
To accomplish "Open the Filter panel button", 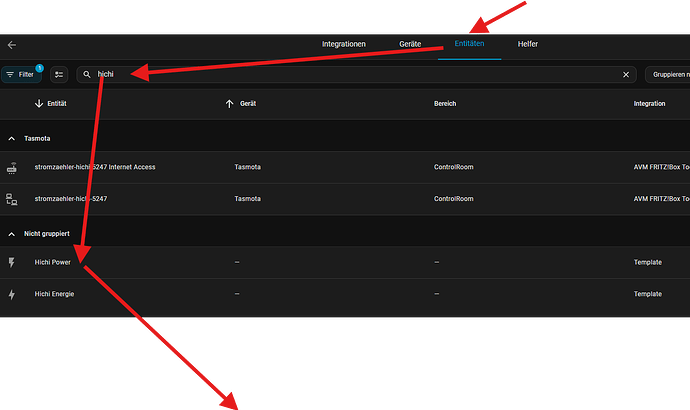I will [21, 74].
